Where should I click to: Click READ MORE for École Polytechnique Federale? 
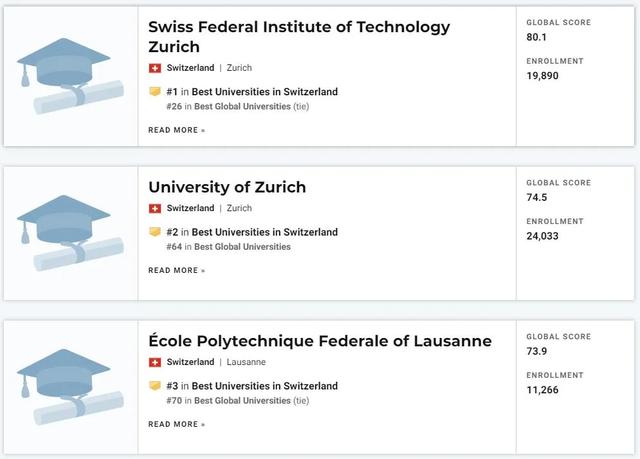[x=176, y=424]
